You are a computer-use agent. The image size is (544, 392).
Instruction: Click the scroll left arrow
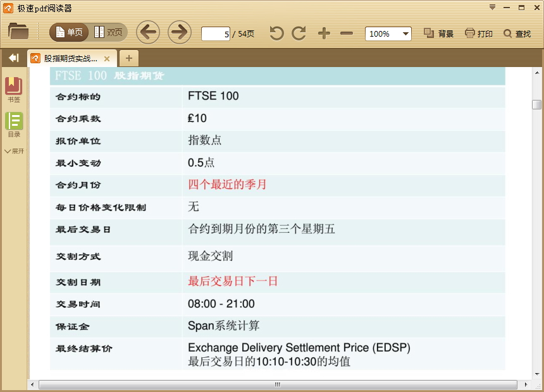tap(33, 384)
